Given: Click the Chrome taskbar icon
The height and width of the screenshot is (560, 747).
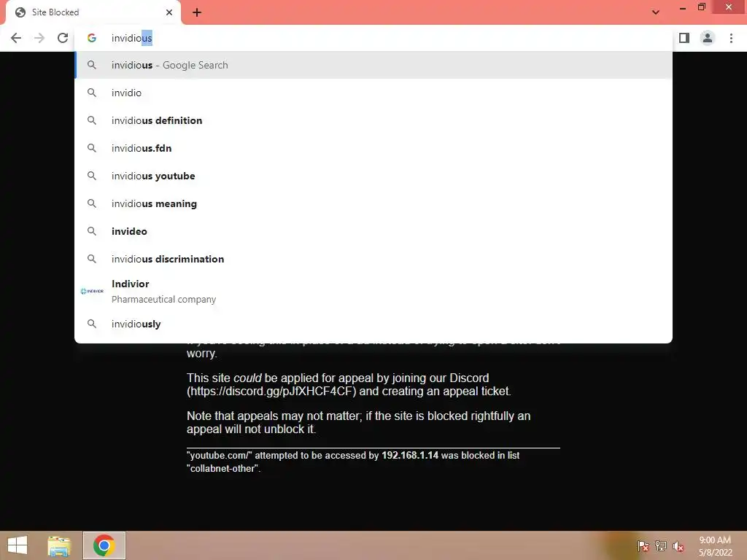Looking at the screenshot, I should (x=104, y=545).
